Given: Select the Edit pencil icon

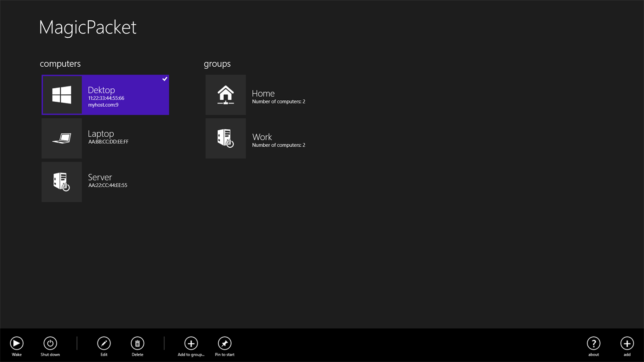Looking at the screenshot, I should pos(104,343).
